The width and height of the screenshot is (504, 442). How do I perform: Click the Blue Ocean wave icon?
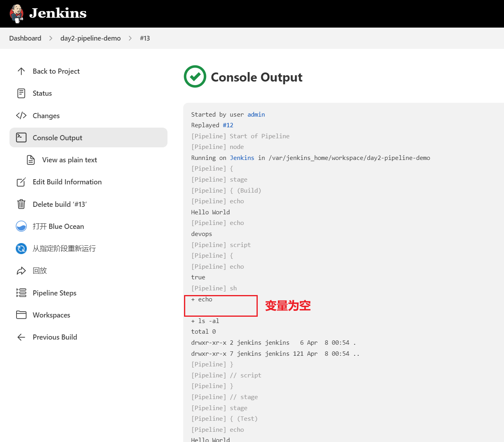(x=21, y=226)
